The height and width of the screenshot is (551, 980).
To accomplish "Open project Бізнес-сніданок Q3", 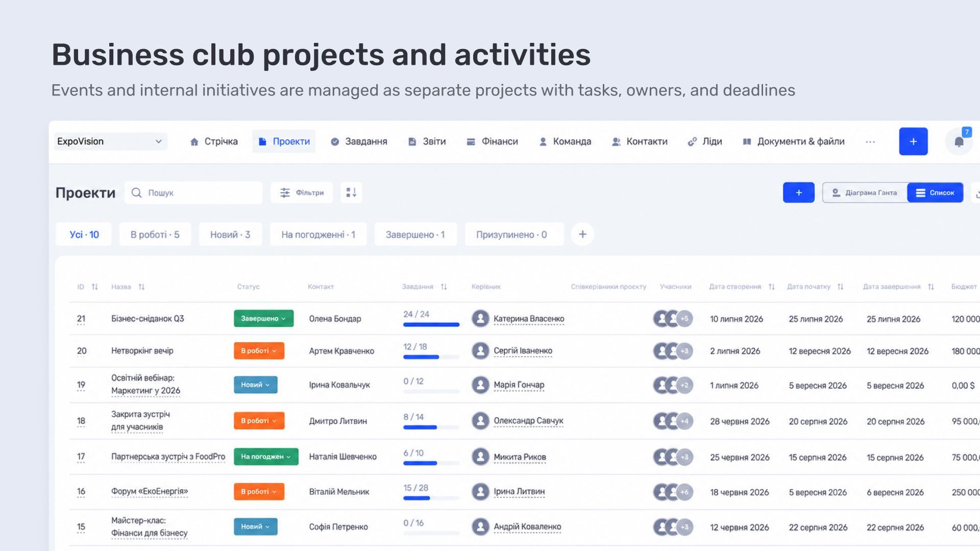I will 148,318.
